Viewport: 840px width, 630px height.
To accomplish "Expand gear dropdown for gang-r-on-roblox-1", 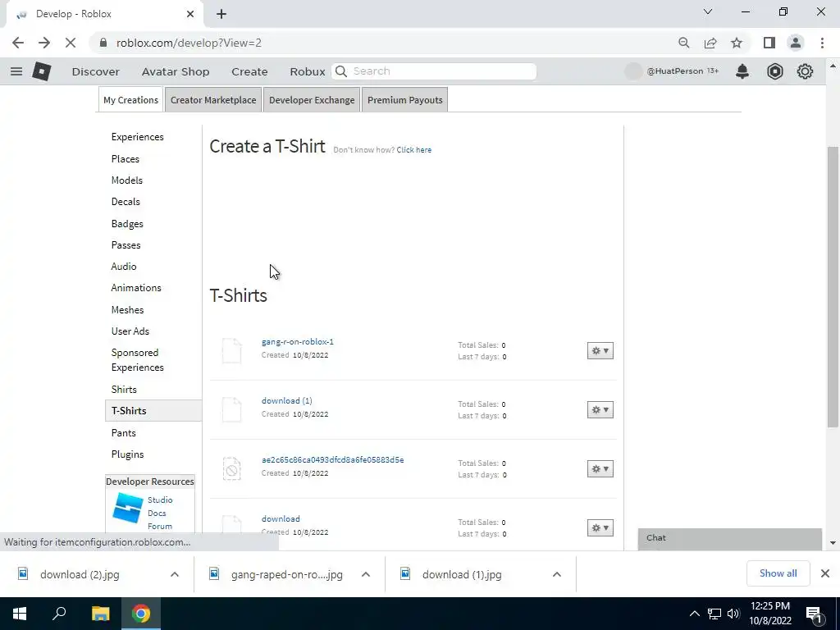I will [x=600, y=351].
